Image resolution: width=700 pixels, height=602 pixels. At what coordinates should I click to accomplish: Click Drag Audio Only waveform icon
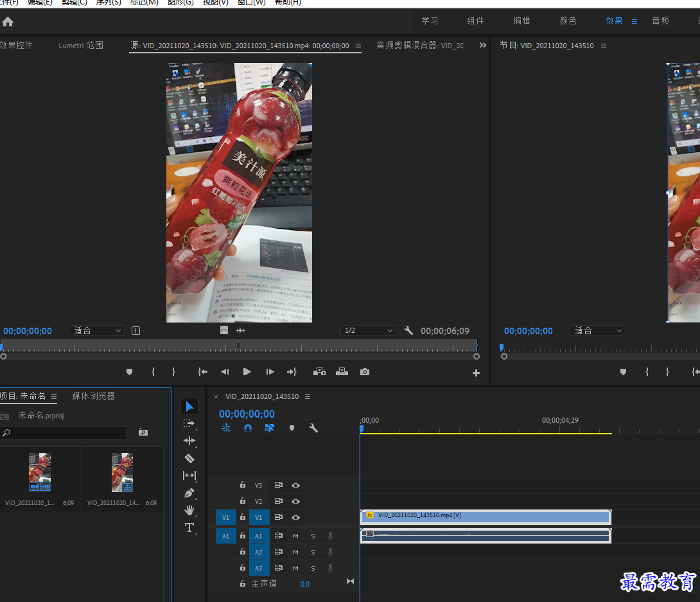[x=241, y=330]
